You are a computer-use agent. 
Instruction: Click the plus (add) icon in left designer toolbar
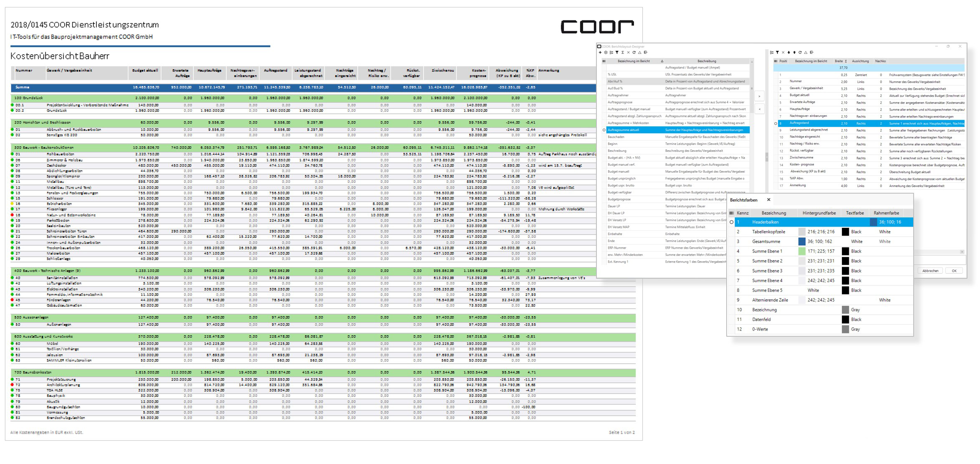point(600,53)
